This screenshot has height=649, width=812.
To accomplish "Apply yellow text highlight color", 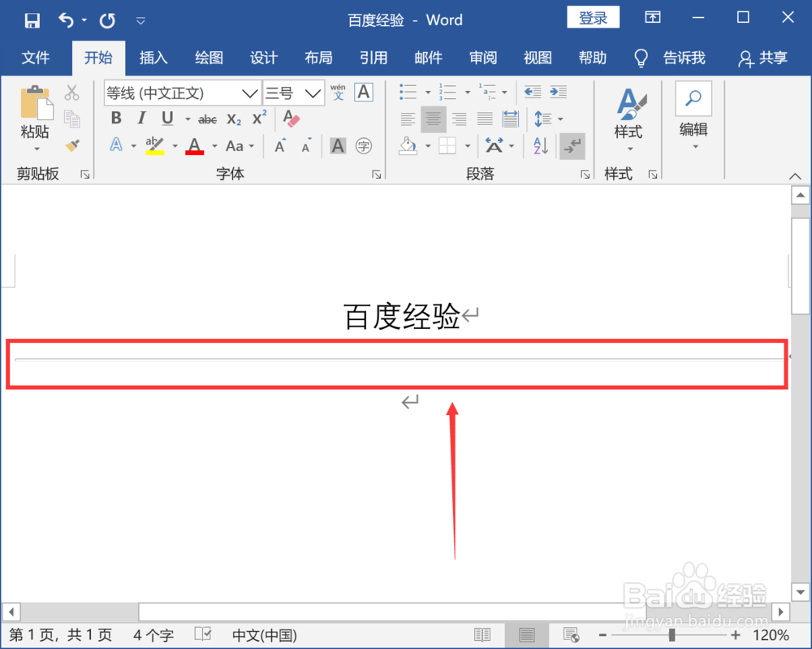I will 155,145.
